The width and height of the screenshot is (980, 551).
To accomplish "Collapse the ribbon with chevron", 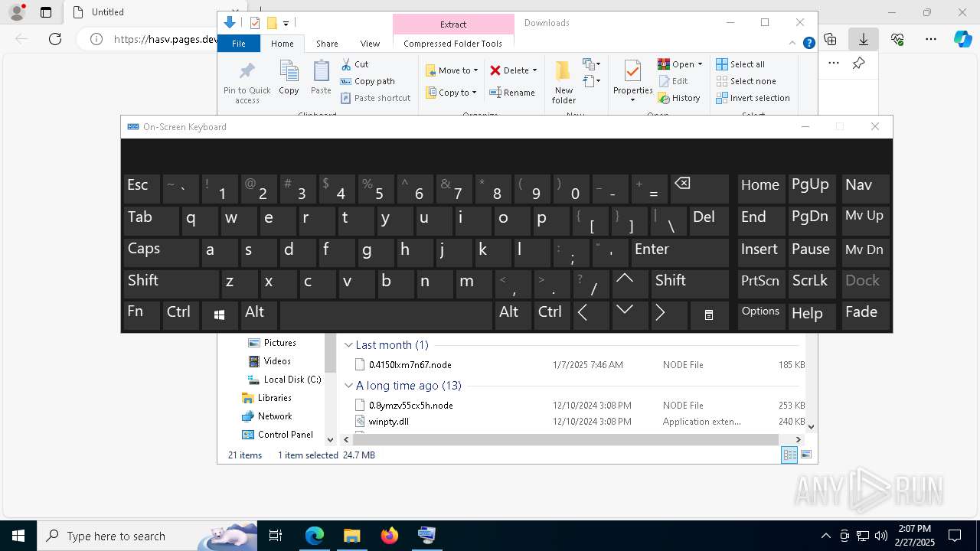I will tap(792, 43).
